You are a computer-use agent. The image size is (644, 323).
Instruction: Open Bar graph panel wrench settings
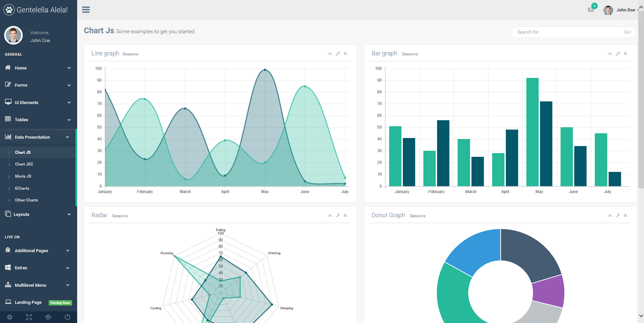point(618,54)
